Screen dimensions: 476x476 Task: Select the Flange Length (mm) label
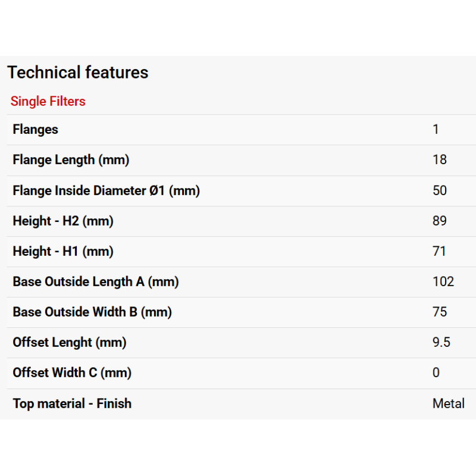[x=71, y=160]
